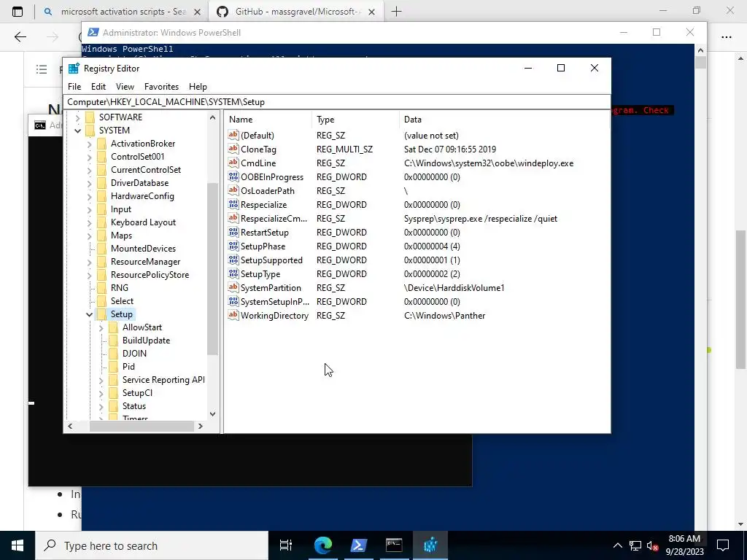Viewport: 747px width, 560px height.
Task: Click the SetupPhase DWORD icon
Action: [x=233, y=246]
